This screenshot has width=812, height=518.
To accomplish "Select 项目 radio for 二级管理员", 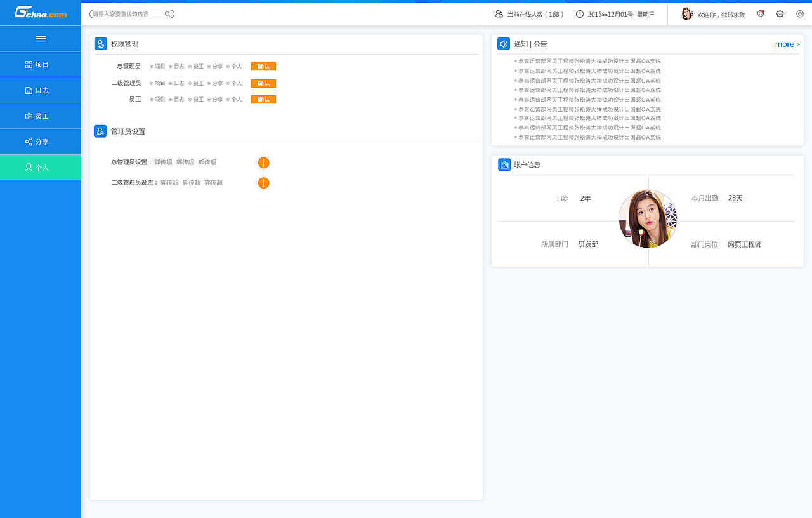I will pos(152,83).
